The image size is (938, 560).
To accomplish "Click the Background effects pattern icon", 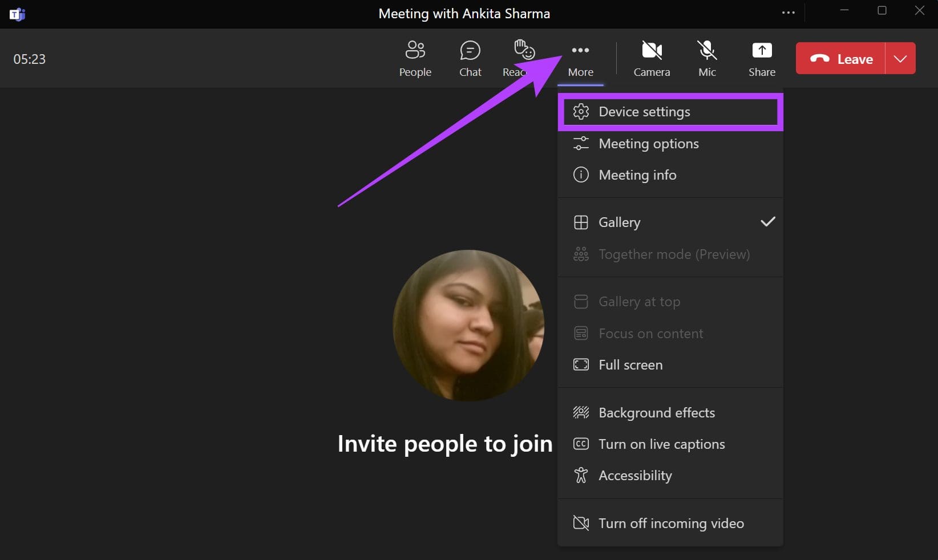I will [x=581, y=412].
